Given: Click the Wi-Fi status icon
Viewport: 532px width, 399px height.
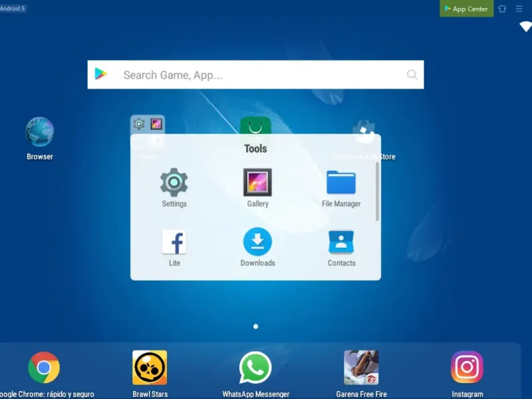Looking at the screenshot, I should [x=525, y=26].
